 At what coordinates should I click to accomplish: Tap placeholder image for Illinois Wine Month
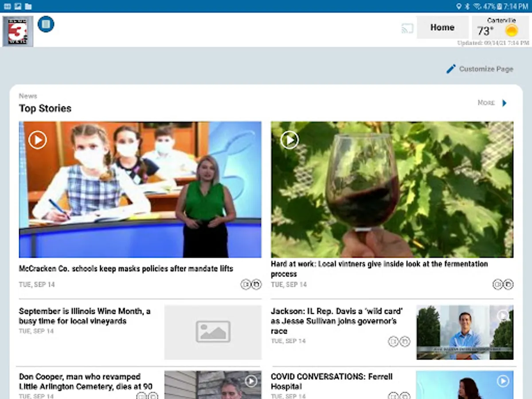(213, 332)
